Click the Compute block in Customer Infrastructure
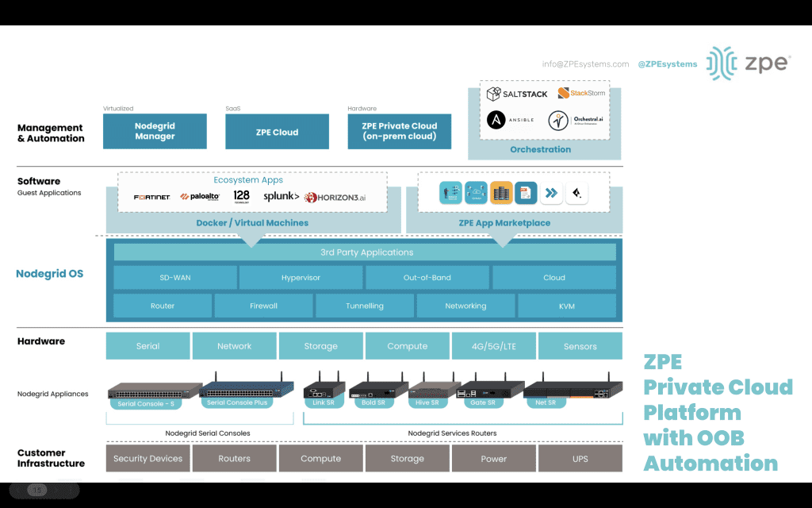 [x=321, y=458]
